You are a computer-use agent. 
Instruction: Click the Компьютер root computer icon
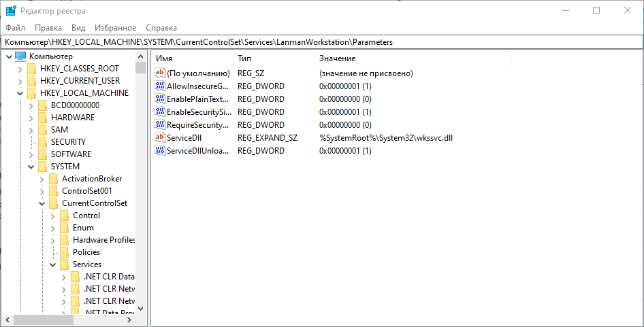click(x=20, y=56)
